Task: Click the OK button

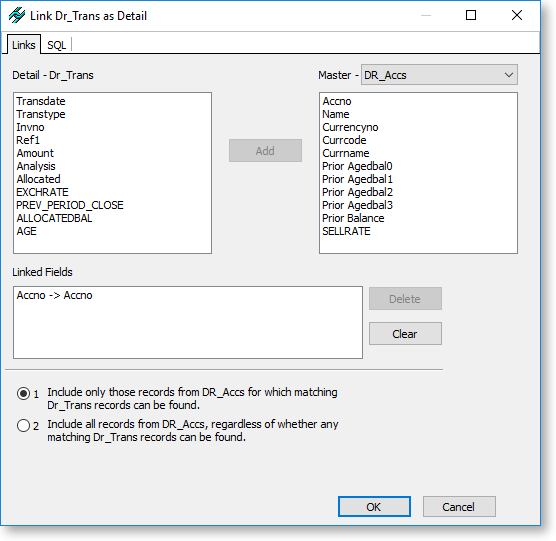Action: click(374, 507)
